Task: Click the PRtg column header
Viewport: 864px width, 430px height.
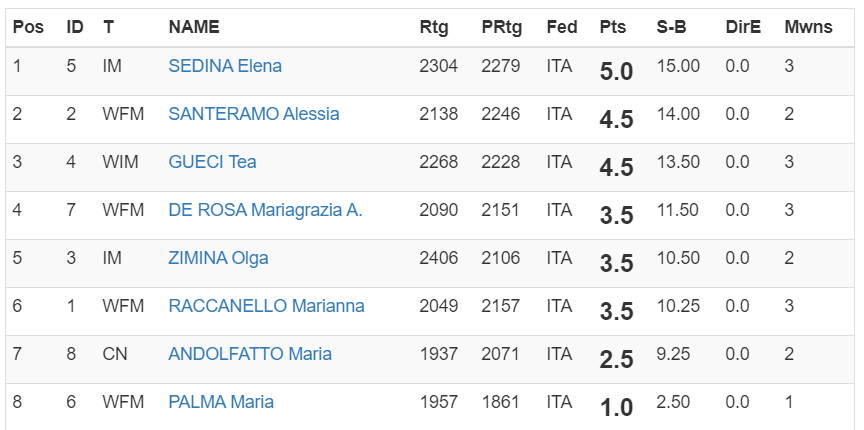Action: click(x=500, y=27)
